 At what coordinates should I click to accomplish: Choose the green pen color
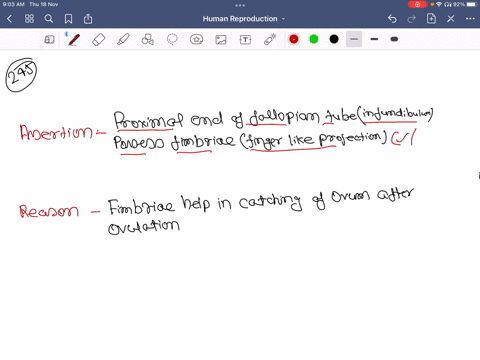tap(314, 39)
